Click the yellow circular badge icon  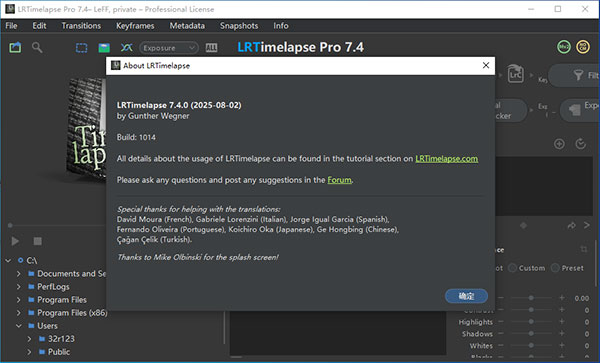click(x=583, y=47)
